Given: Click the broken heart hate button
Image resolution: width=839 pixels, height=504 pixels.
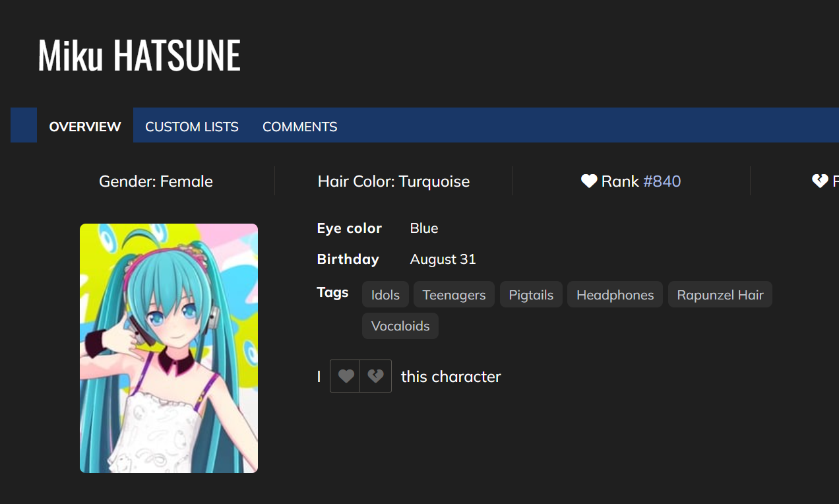Looking at the screenshot, I should 375,376.
